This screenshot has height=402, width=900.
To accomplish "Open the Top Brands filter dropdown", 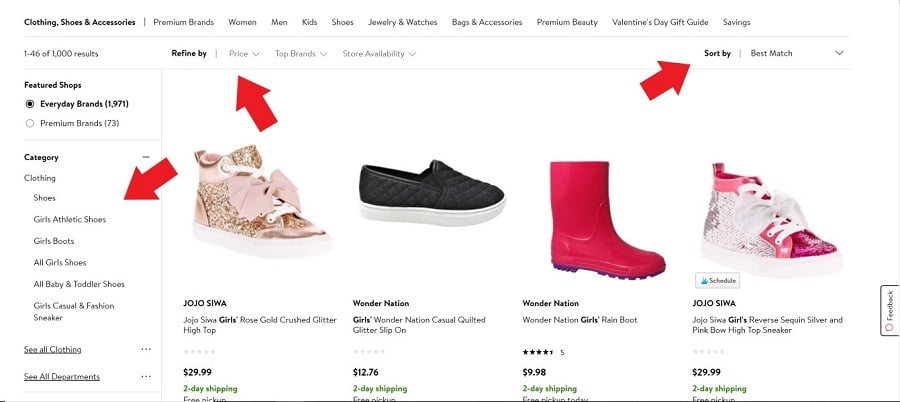I will pos(300,54).
